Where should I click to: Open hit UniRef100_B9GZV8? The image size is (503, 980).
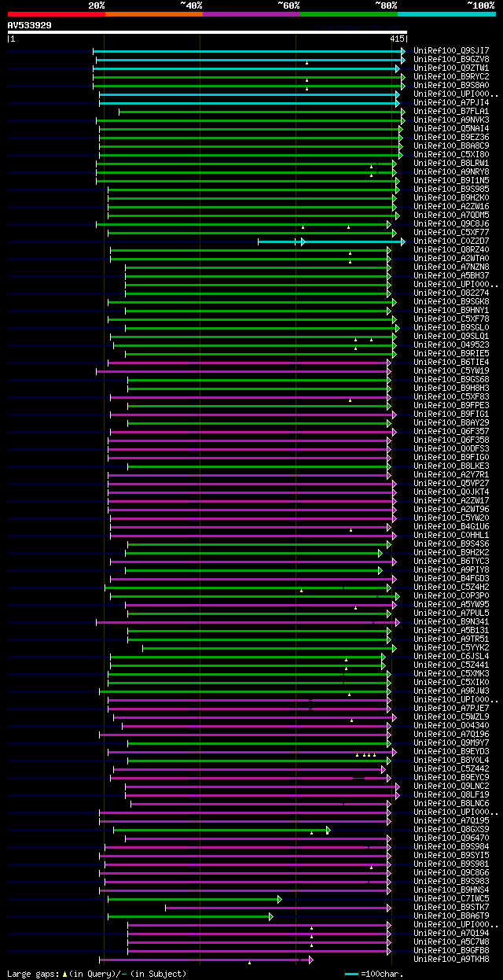tap(451, 59)
